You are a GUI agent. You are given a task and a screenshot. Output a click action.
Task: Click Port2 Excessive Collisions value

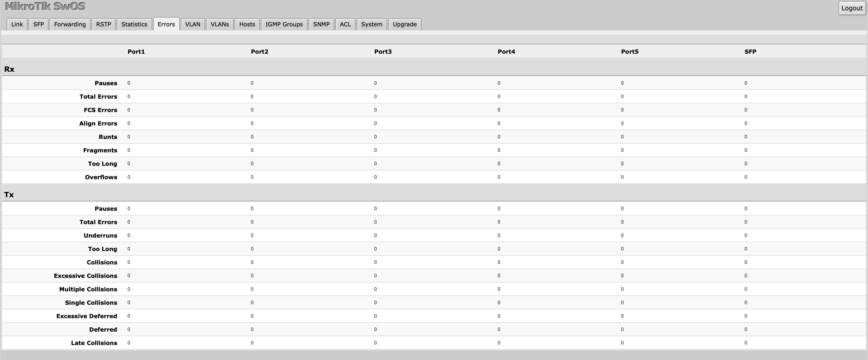point(252,276)
